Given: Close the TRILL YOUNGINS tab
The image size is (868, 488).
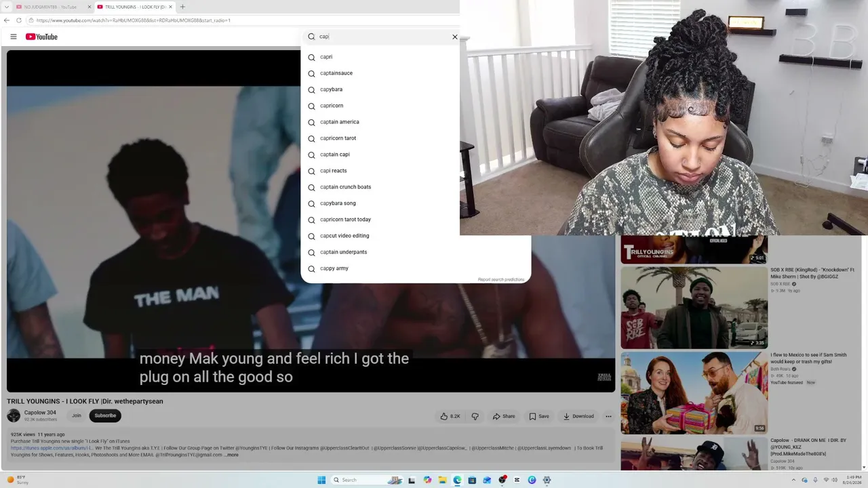Looking at the screenshot, I should 170,7.
